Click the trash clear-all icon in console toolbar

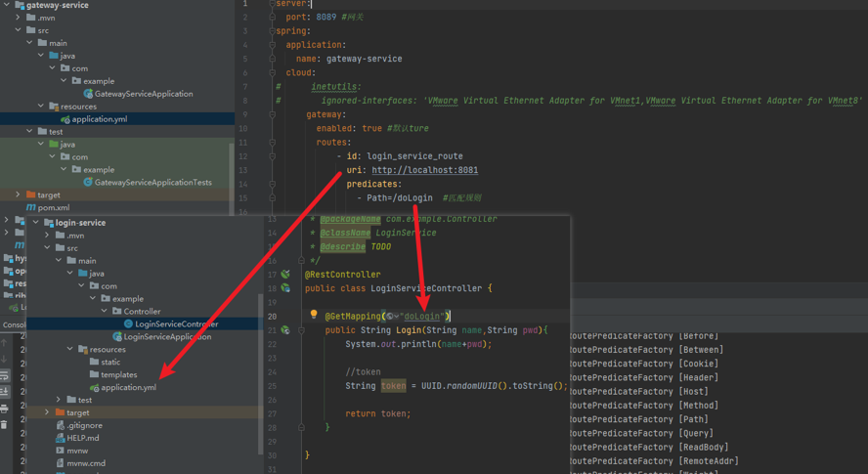pos(4,425)
